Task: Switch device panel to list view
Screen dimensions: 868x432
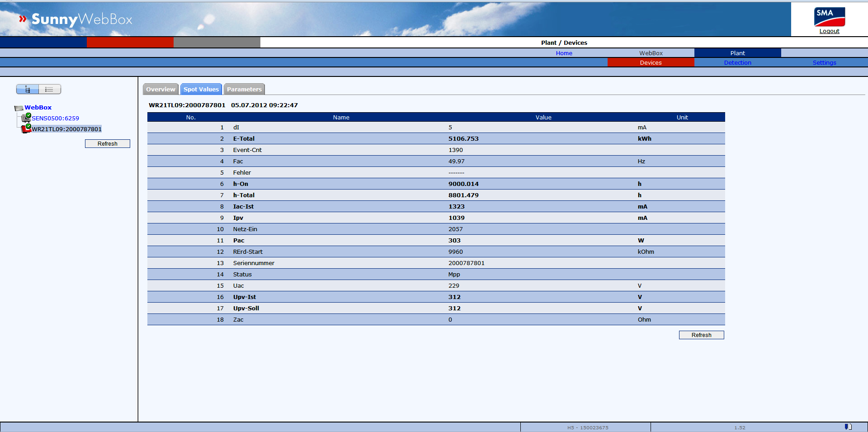Action: 49,89
